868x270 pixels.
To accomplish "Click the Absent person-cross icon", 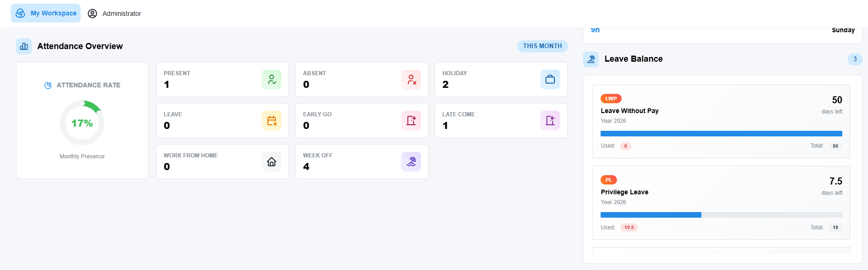I will pyautogui.click(x=411, y=79).
